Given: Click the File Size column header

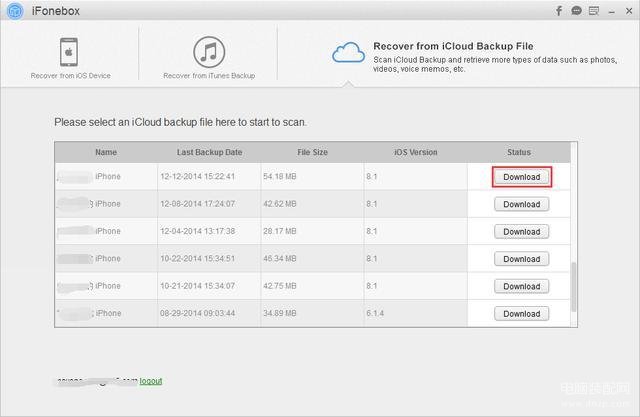Looking at the screenshot, I should 312,152.
